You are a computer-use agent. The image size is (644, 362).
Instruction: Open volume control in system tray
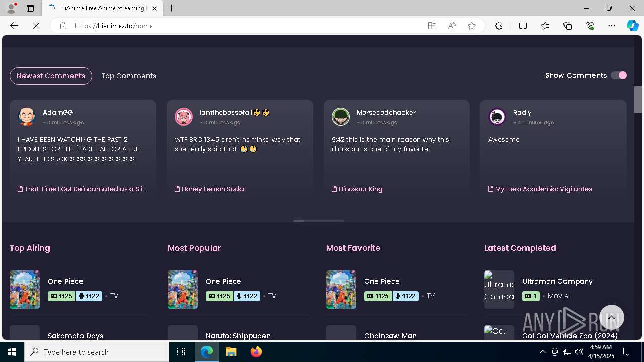click(x=579, y=352)
